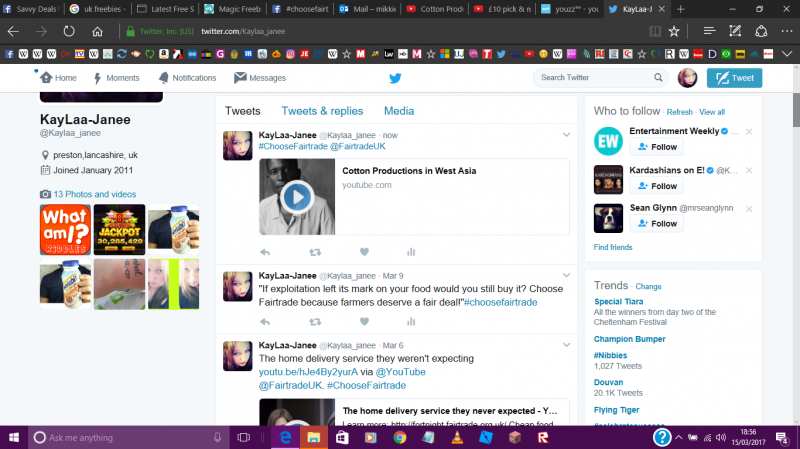Open new browser tab plus button
Viewport: 800px width, 449px height.
click(x=680, y=9)
